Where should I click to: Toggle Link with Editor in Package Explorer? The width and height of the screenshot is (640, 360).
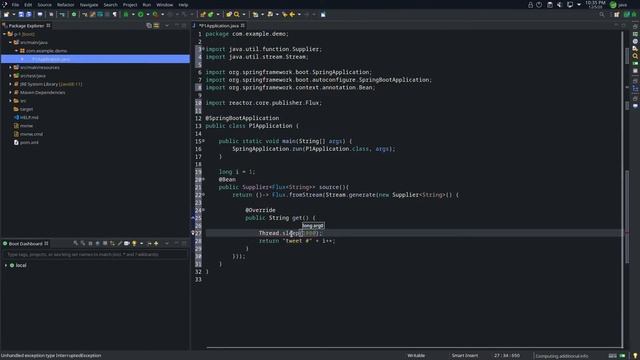point(156,26)
